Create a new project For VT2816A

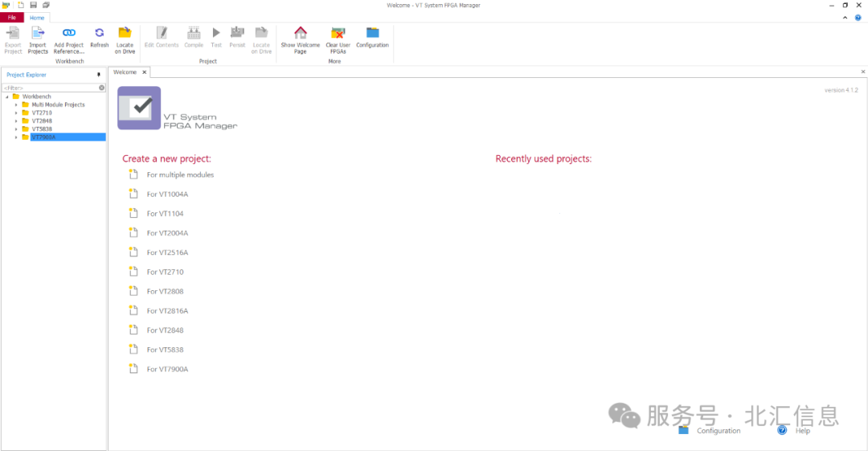167,310
